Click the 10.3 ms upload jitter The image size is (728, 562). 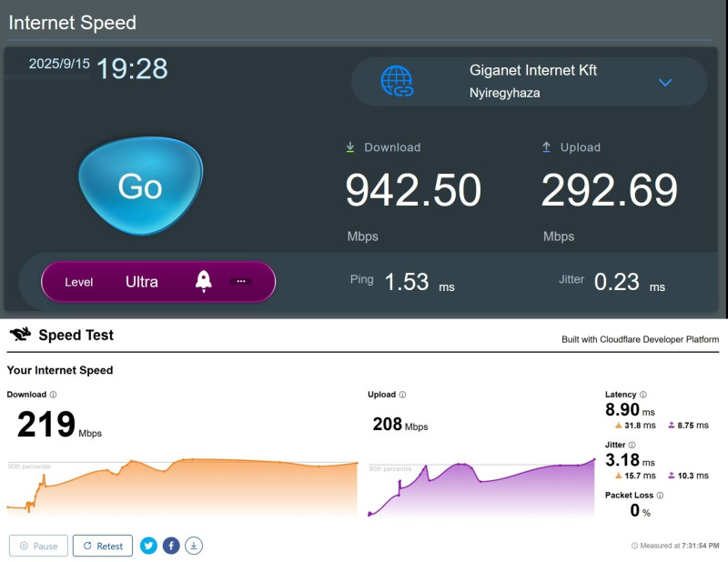click(689, 476)
